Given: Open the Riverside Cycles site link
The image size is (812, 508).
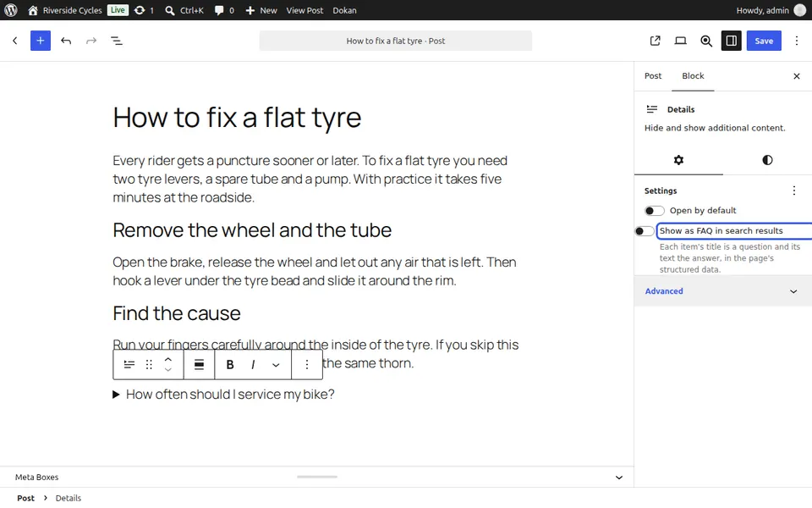Looking at the screenshot, I should (65, 10).
